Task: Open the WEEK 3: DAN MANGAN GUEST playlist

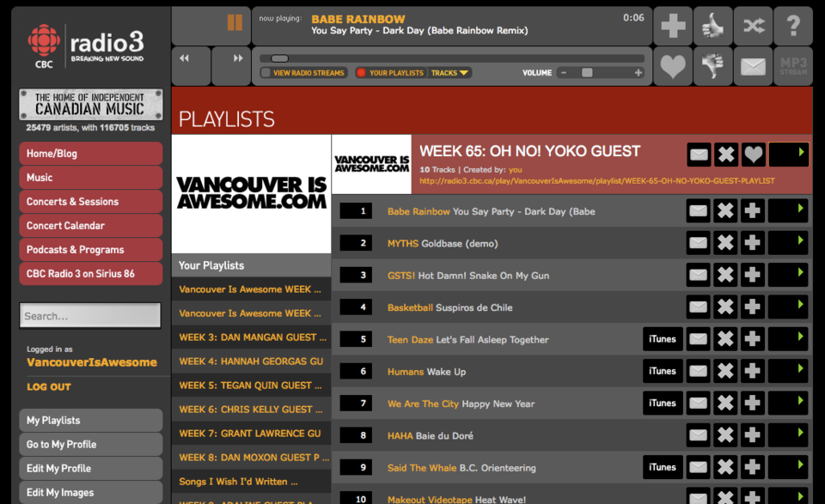Action: pyautogui.click(x=252, y=337)
